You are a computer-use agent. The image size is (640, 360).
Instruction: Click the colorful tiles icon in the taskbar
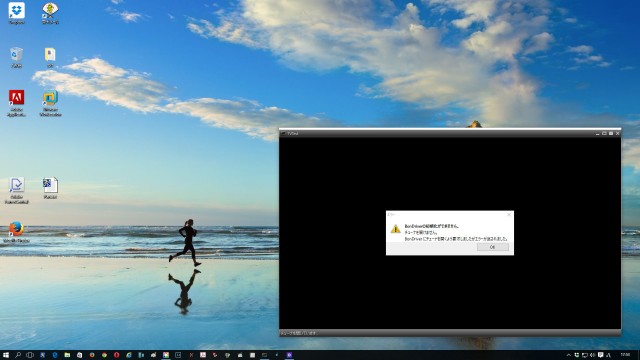click(x=166, y=355)
